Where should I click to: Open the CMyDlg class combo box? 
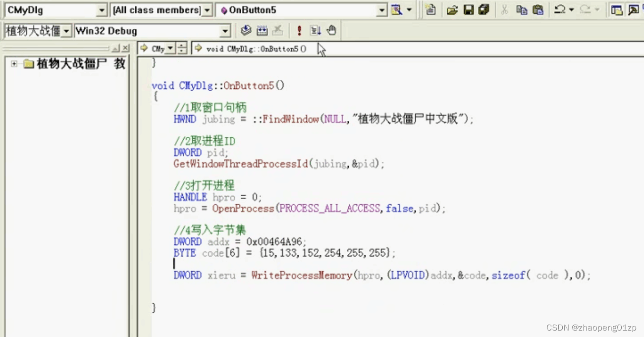click(x=102, y=10)
